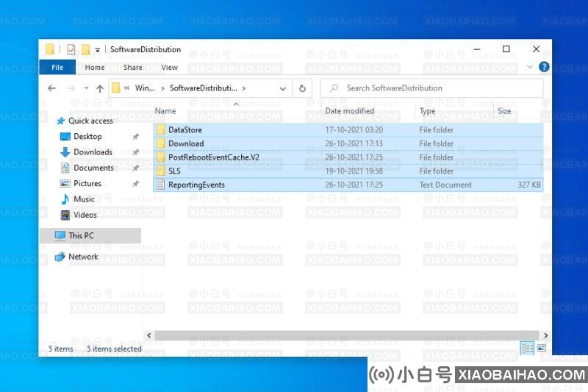Click the Back navigation arrow
The image size is (588, 392).
coord(51,88)
